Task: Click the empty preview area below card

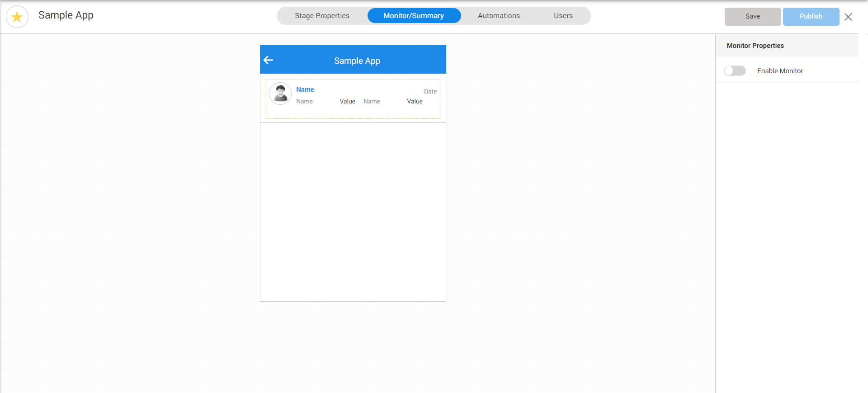Action: [x=353, y=211]
